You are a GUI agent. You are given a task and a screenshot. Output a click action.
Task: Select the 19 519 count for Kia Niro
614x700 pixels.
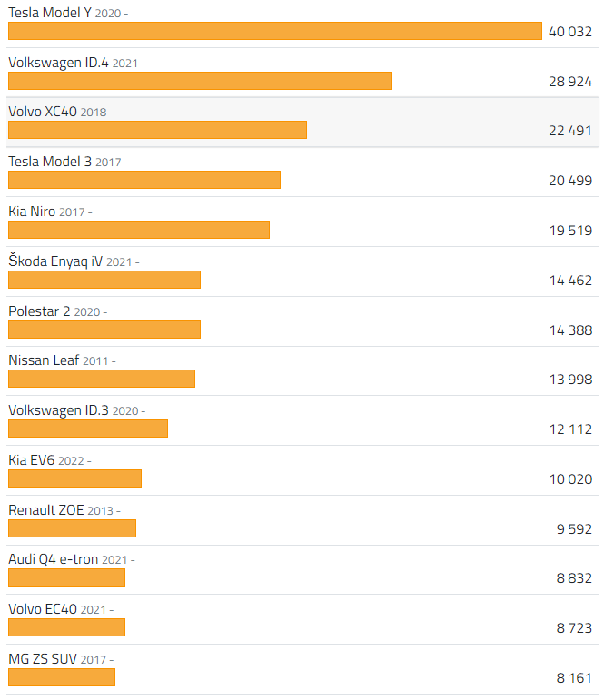570,231
